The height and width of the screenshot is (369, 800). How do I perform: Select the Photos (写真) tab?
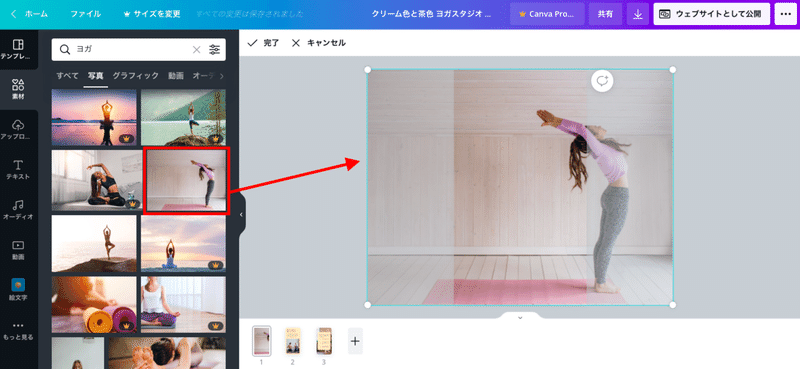click(x=95, y=76)
